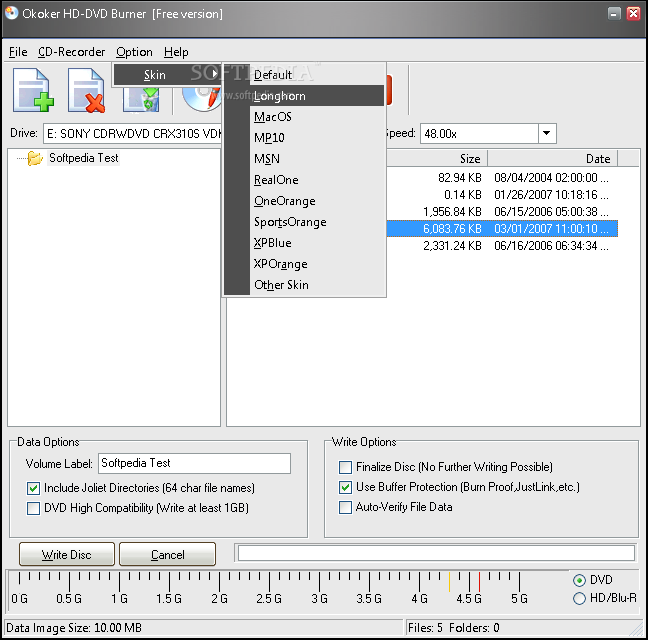Select Softpedia Test tree node
Image resolution: width=648 pixels, height=640 pixels.
click(83, 158)
